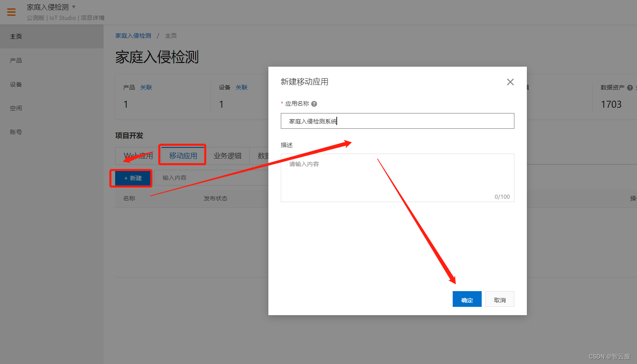This screenshot has width=637, height=364.
Task: Click the 取消 button
Action: [x=500, y=299]
